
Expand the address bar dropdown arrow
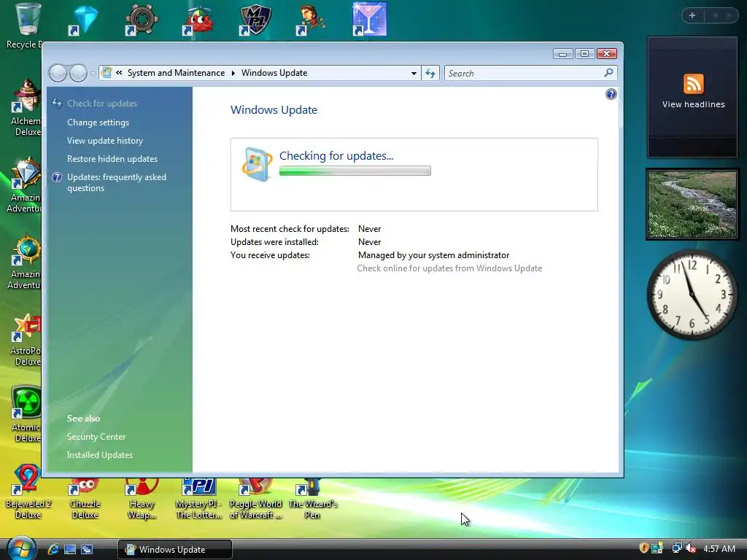click(x=414, y=74)
